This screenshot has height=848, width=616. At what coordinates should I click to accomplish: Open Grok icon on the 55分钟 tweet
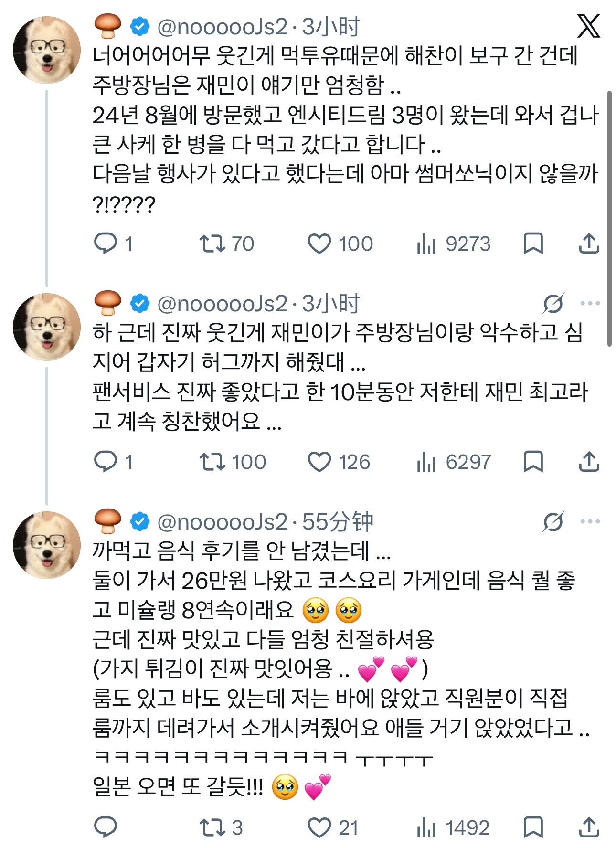[x=553, y=521]
